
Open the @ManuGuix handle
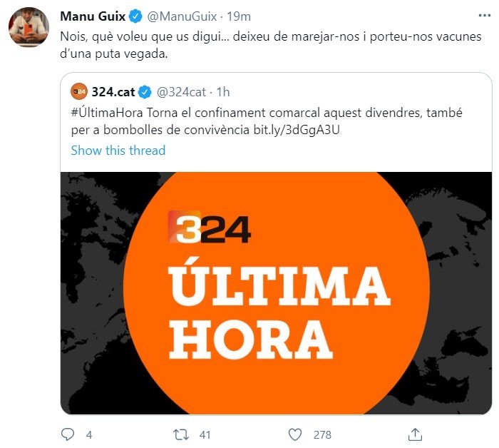click(182, 16)
